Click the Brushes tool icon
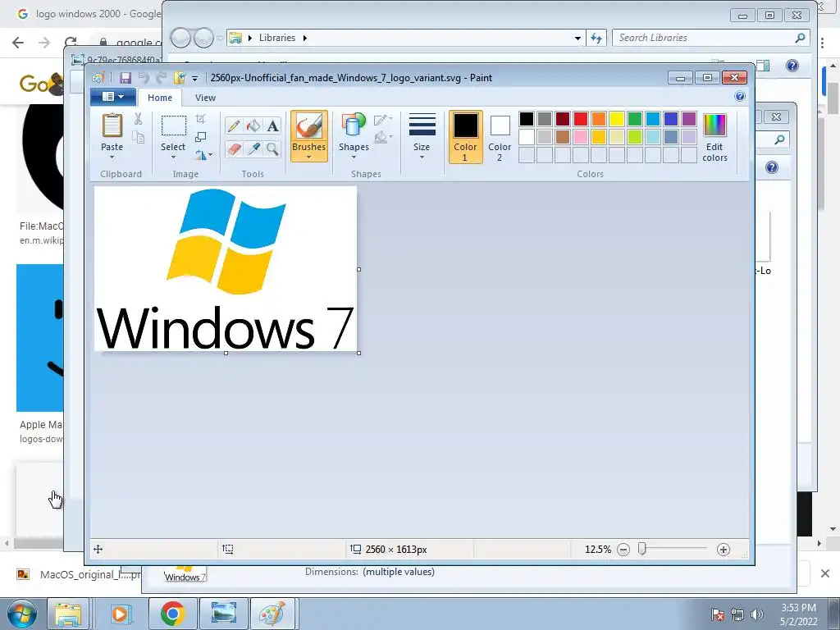Image resolution: width=840 pixels, height=630 pixels. click(309, 126)
